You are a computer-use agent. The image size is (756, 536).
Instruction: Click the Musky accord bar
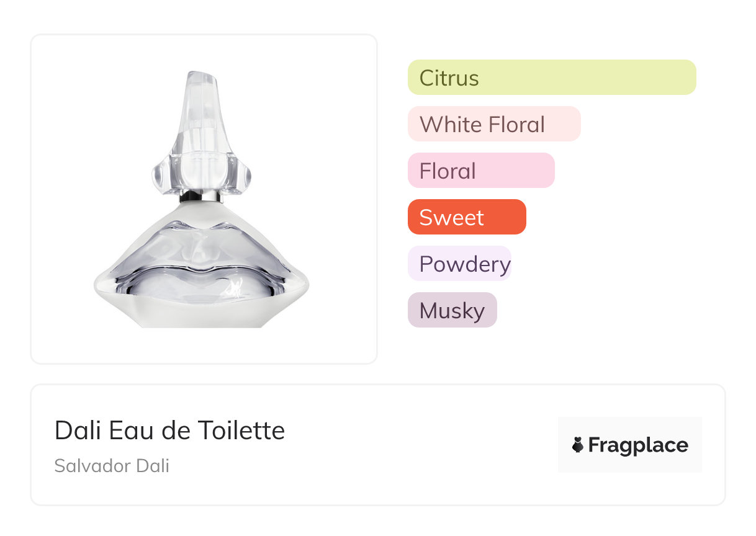pos(452,310)
